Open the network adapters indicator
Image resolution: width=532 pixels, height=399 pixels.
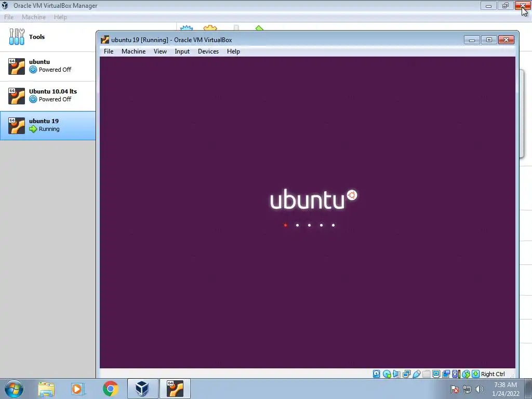click(x=406, y=374)
